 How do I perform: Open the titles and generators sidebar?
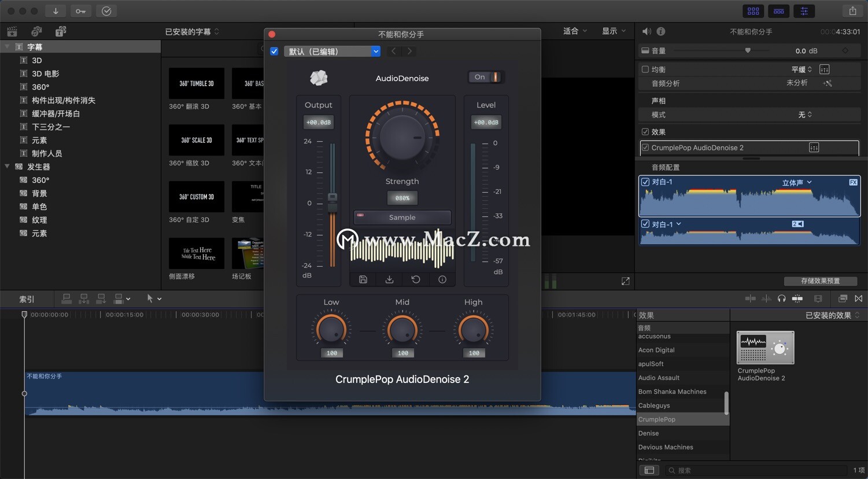click(x=61, y=31)
